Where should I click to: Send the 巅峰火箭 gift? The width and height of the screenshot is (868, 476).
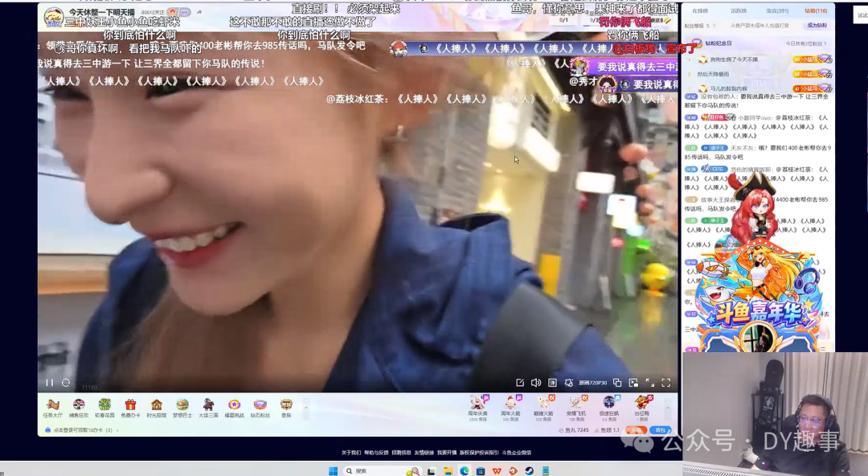coord(543,408)
